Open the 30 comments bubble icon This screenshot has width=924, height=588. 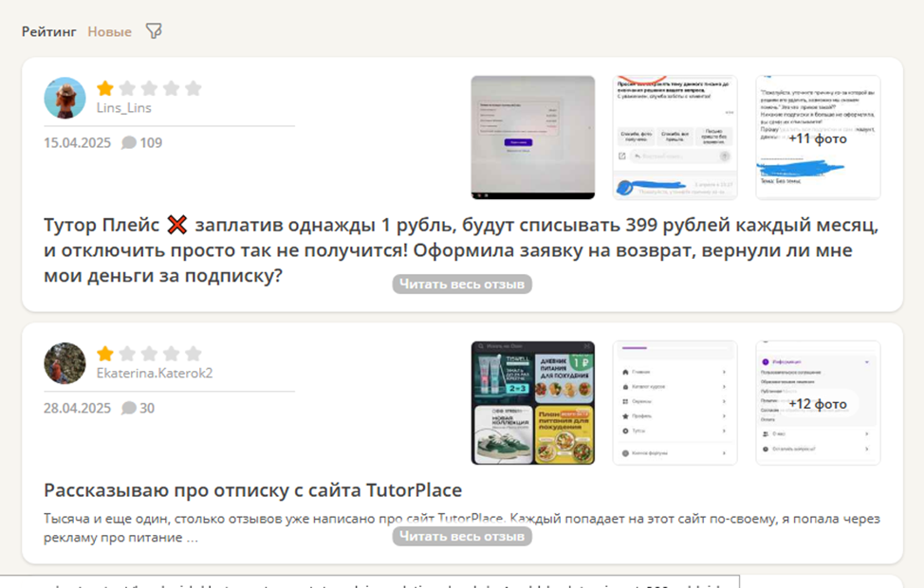tap(128, 408)
